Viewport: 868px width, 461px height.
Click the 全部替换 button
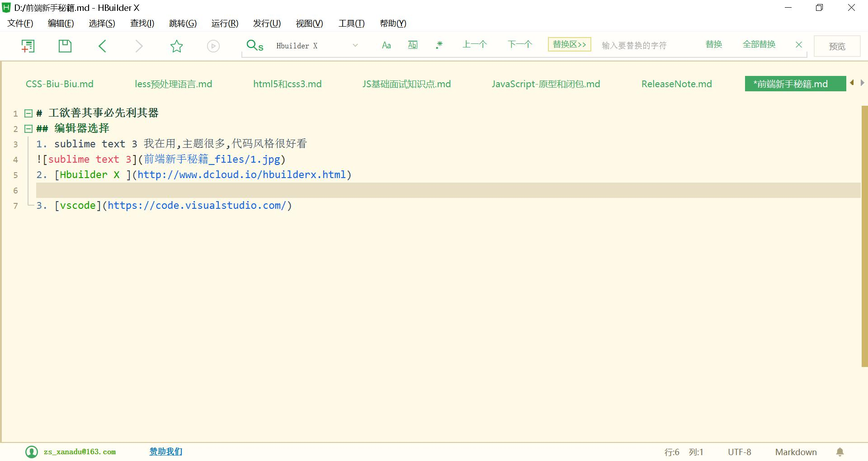click(759, 44)
